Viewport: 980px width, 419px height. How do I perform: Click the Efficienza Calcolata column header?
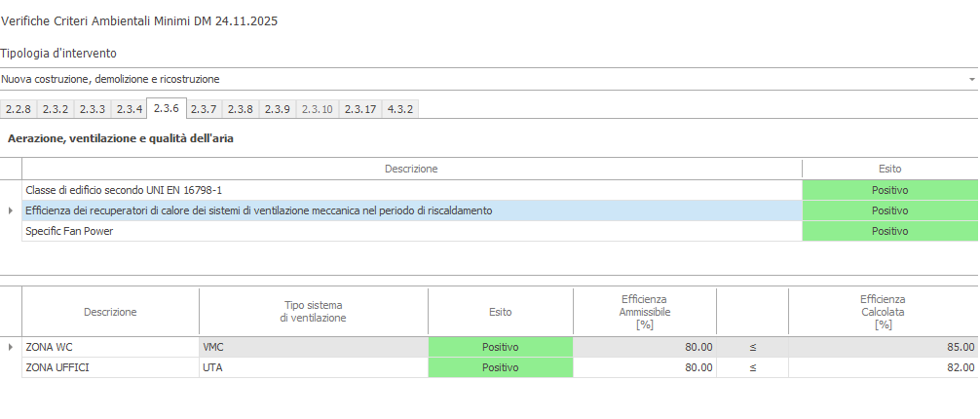pyautogui.click(x=883, y=312)
